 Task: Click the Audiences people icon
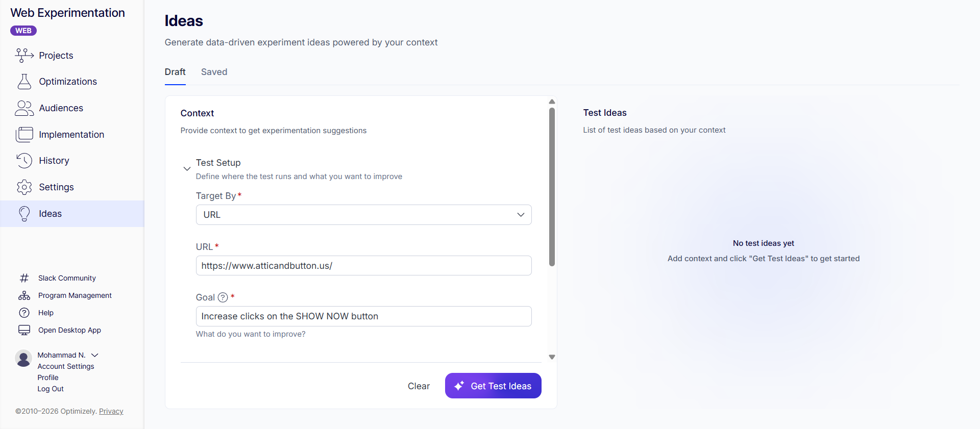click(24, 108)
